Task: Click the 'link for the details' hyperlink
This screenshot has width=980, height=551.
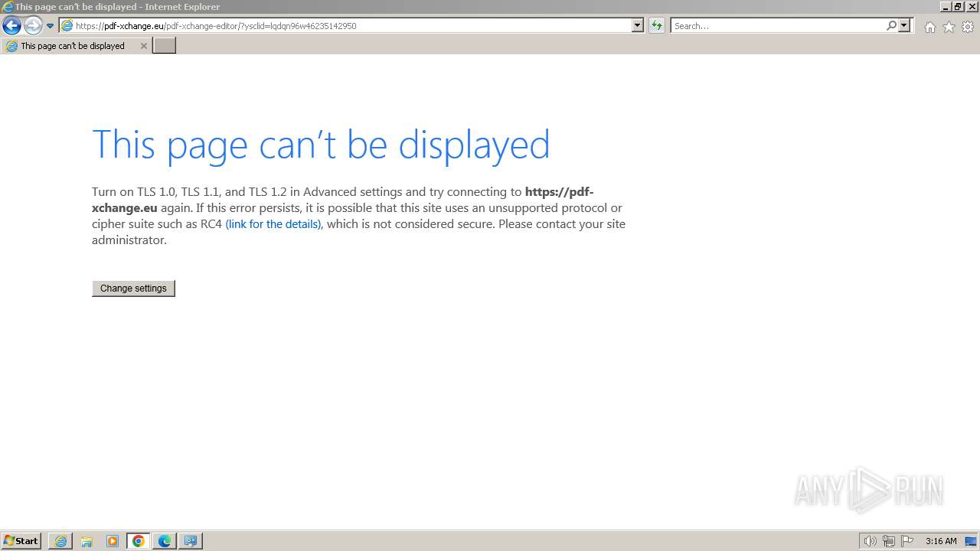Action: pyautogui.click(x=273, y=224)
